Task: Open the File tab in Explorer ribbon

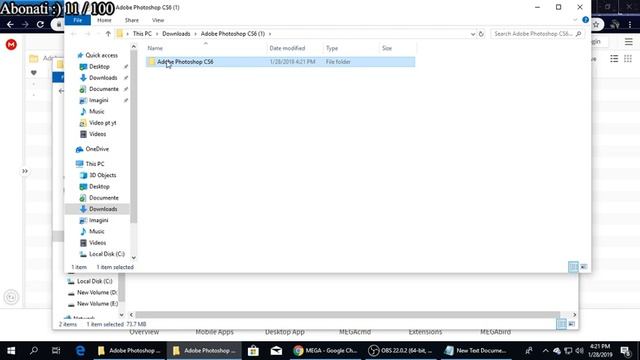Action: pyautogui.click(x=78, y=20)
